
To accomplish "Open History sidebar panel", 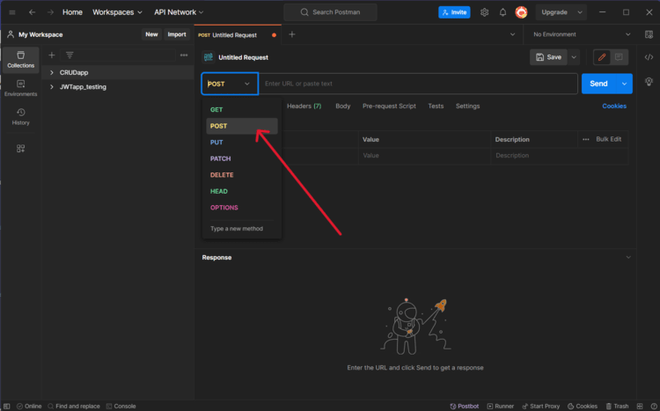I will click(x=21, y=117).
